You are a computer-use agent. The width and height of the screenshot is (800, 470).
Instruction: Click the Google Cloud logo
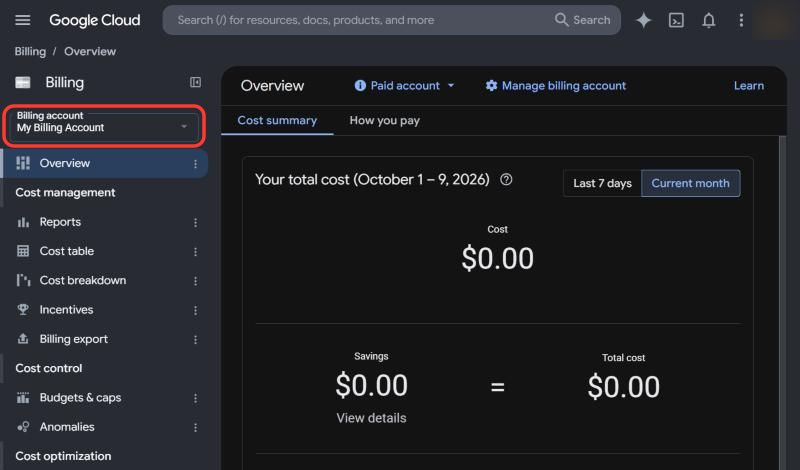click(94, 20)
